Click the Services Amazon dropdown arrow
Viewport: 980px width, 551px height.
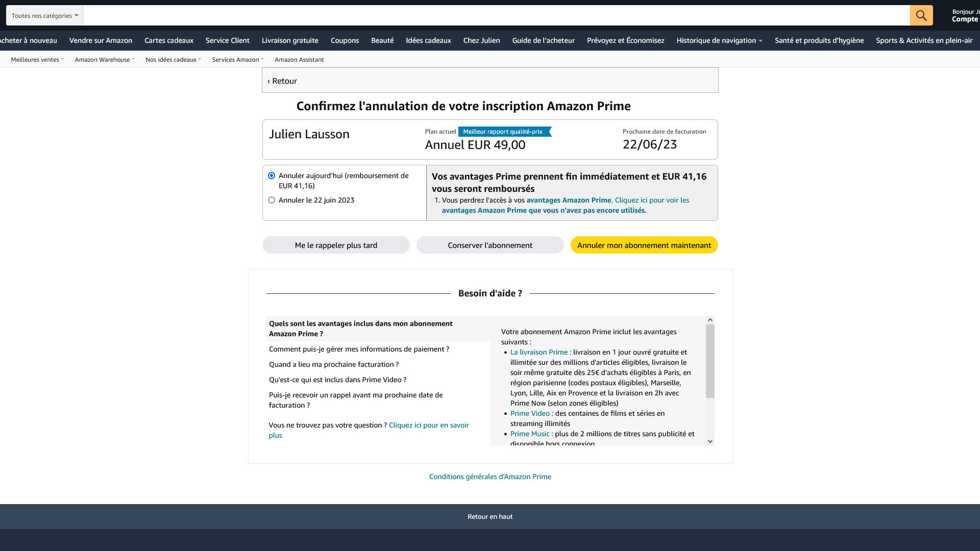coord(262,59)
